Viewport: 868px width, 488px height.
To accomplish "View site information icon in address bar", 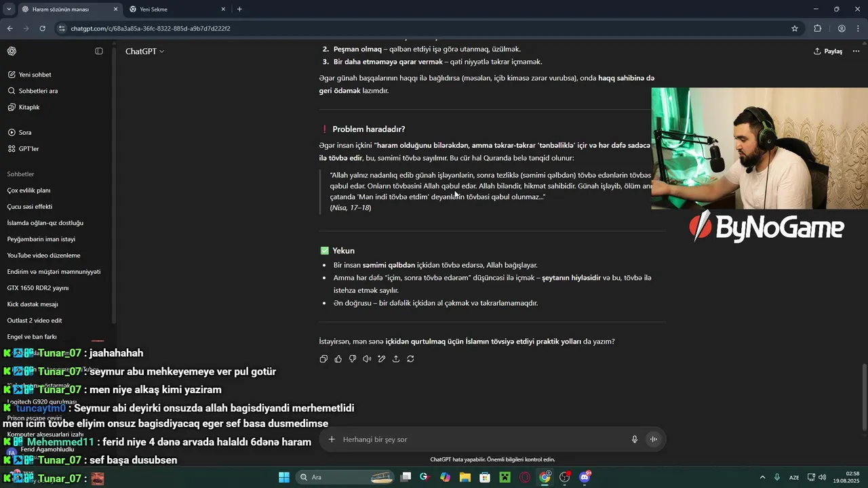I will (x=62, y=28).
